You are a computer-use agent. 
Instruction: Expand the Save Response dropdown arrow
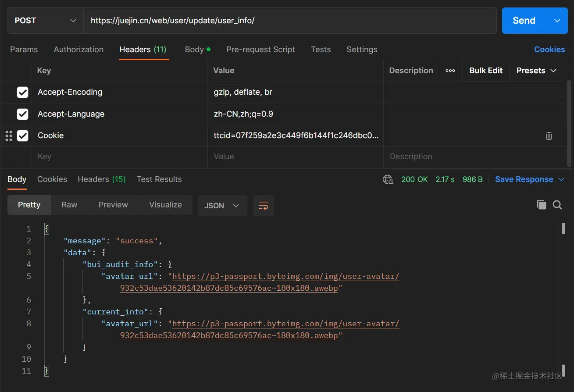tap(561, 179)
